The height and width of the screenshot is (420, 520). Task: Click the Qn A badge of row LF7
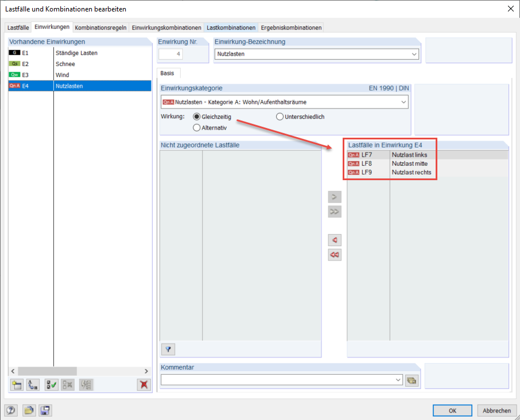pos(354,155)
